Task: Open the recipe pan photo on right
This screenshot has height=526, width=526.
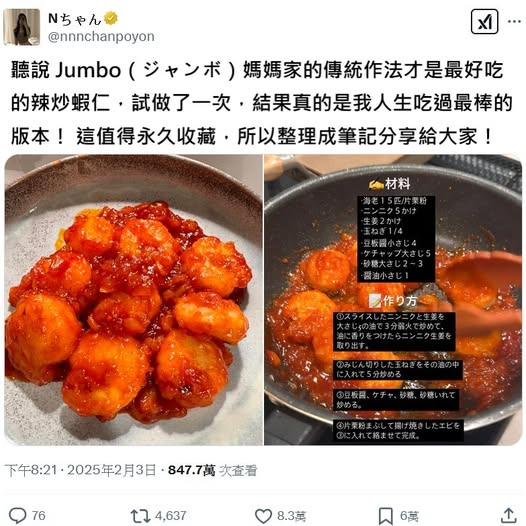Action: (x=393, y=300)
